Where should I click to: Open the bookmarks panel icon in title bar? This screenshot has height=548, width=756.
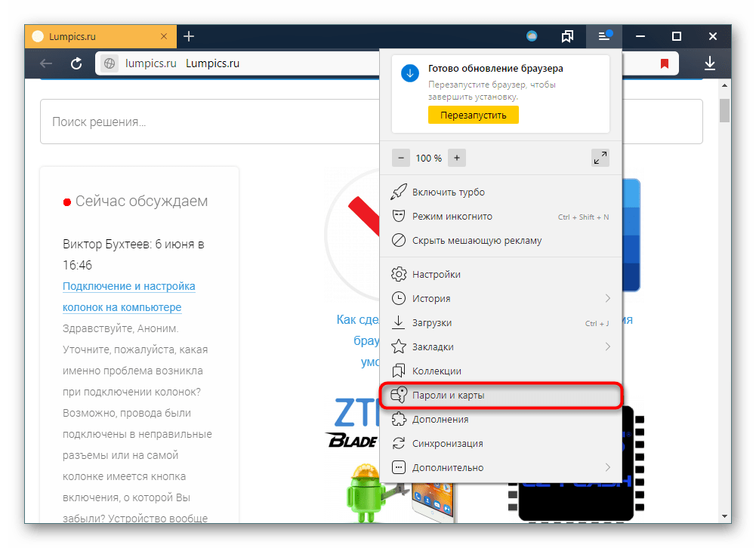(x=568, y=36)
